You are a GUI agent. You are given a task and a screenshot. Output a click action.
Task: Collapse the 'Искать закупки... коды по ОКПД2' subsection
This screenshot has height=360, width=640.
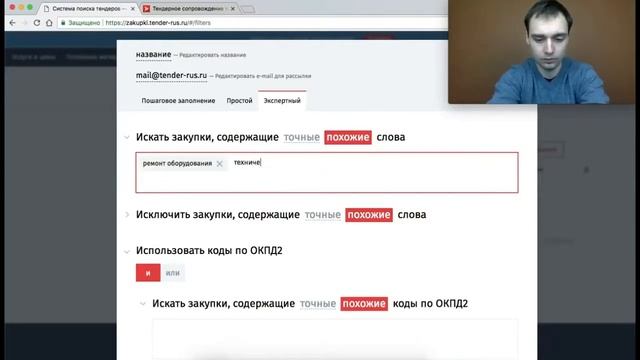point(142,304)
